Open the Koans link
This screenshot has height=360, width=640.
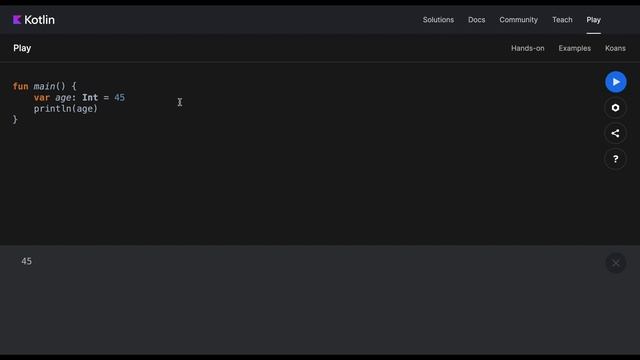click(615, 48)
